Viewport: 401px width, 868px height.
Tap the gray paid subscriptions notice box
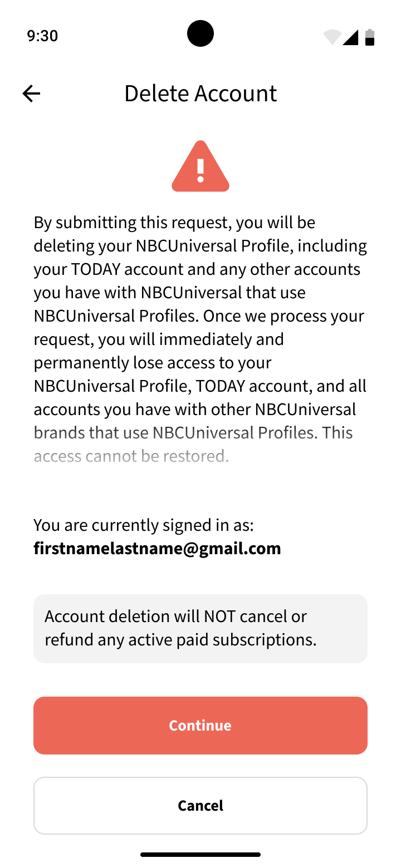pyautogui.click(x=200, y=628)
